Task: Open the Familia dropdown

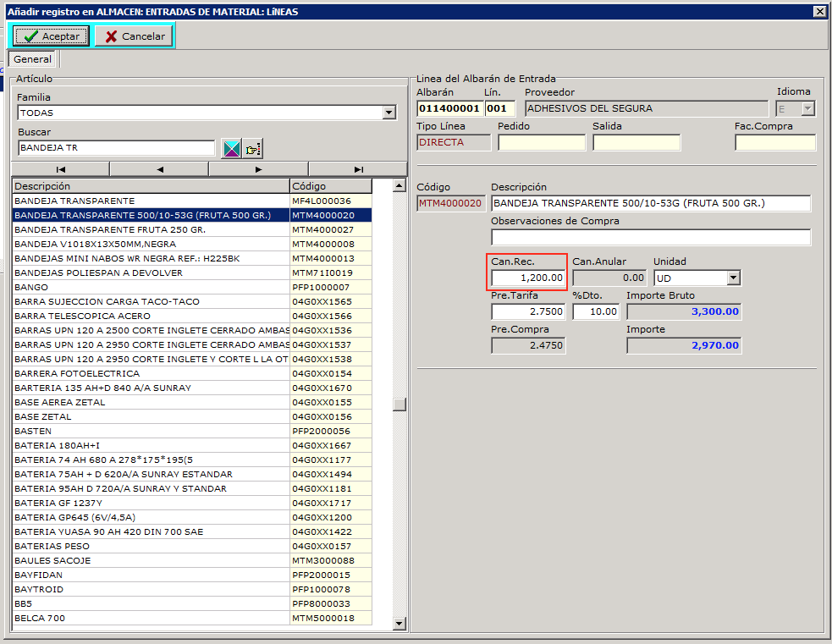Action: [x=388, y=113]
